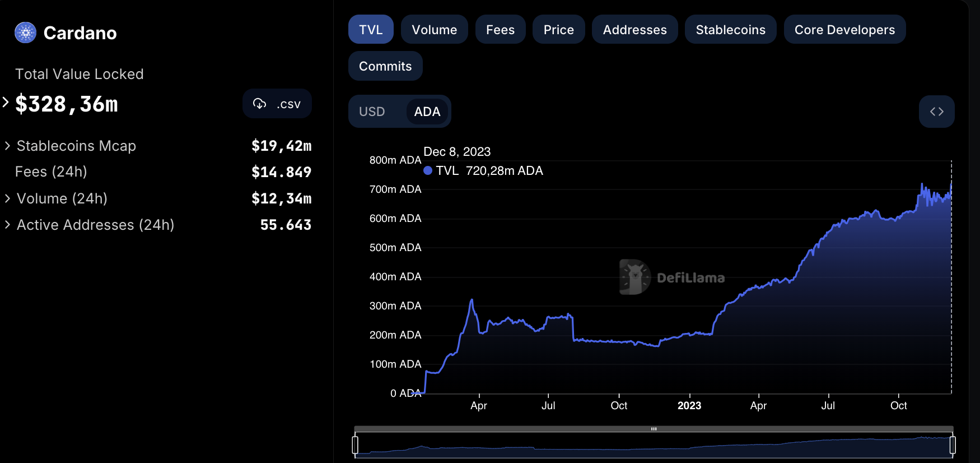Switch chart to TVL tab
Image resolution: width=980 pixels, height=463 pixels.
click(371, 30)
